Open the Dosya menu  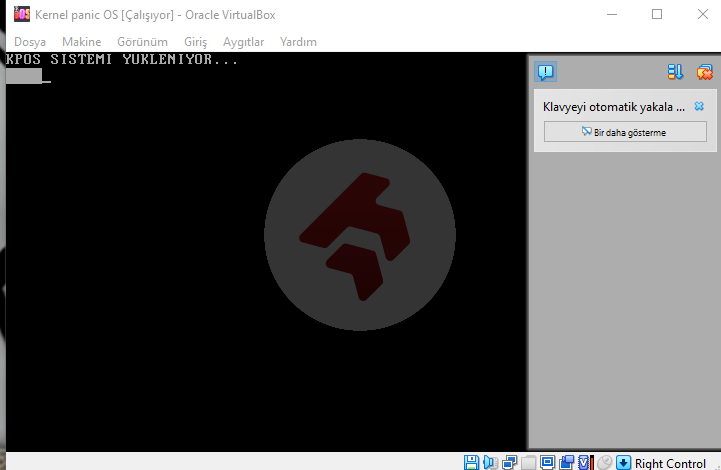tap(29, 42)
